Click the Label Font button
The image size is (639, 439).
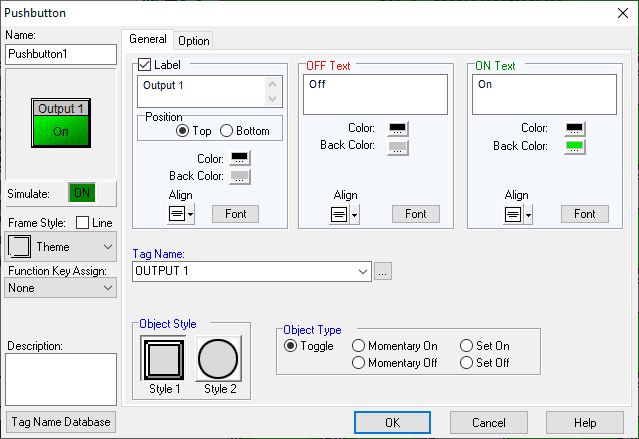click(x=236, y=214)
